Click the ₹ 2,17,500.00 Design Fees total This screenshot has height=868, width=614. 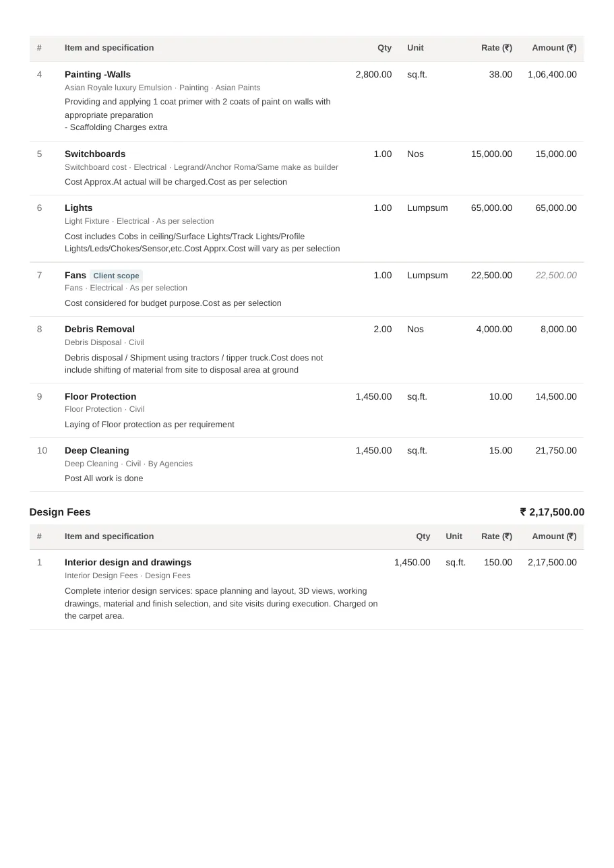[552, 512]
